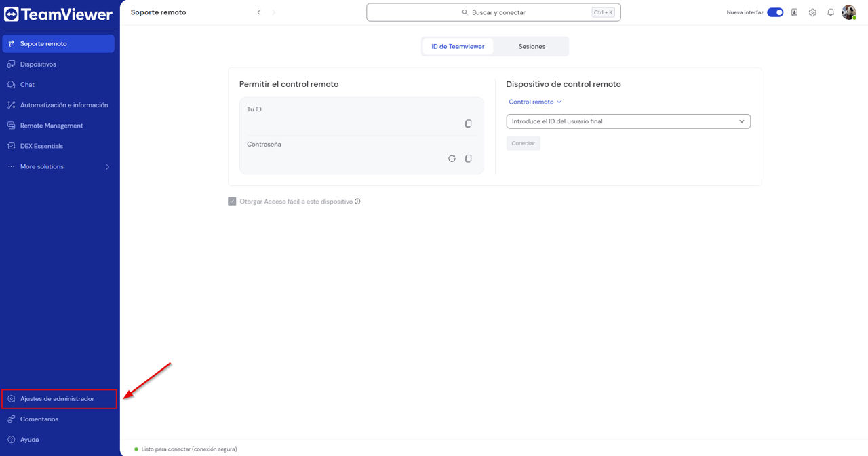This screenshot has height=456, width=868.
Task: Open the user profile avatar
Action: coord(849,12)
